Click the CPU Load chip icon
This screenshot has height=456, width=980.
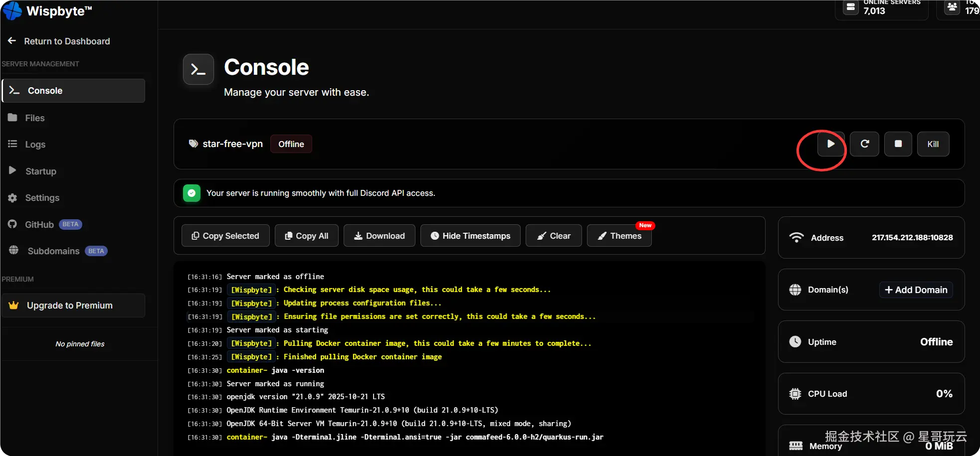click(795, 394)
